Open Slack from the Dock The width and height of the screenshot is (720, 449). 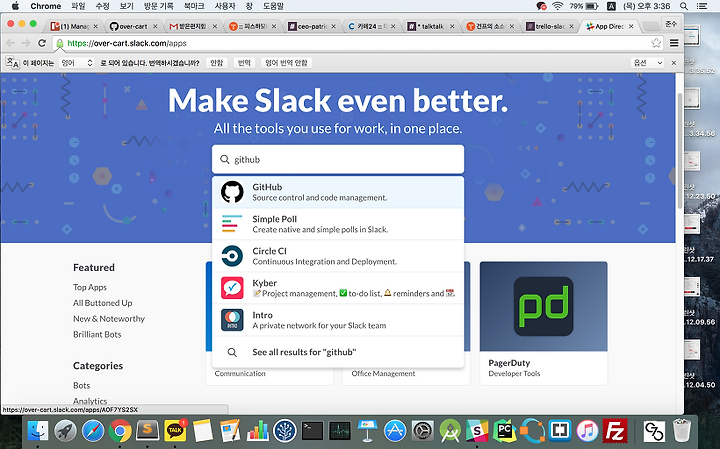(477, 430)
